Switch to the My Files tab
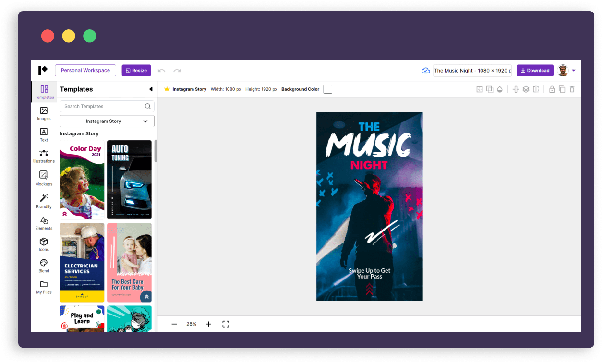The image size is (603, 364). click(44, 287)
